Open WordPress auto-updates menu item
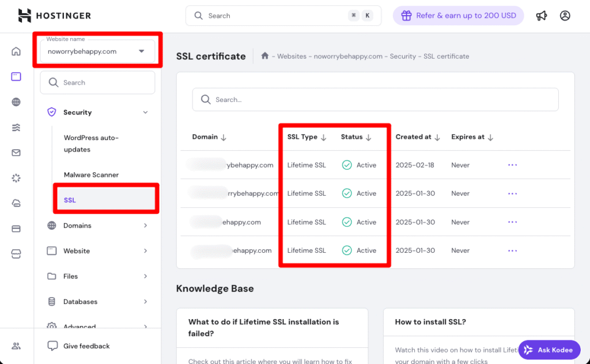This screenshot has width=590, height=364. tap(91, 143)
